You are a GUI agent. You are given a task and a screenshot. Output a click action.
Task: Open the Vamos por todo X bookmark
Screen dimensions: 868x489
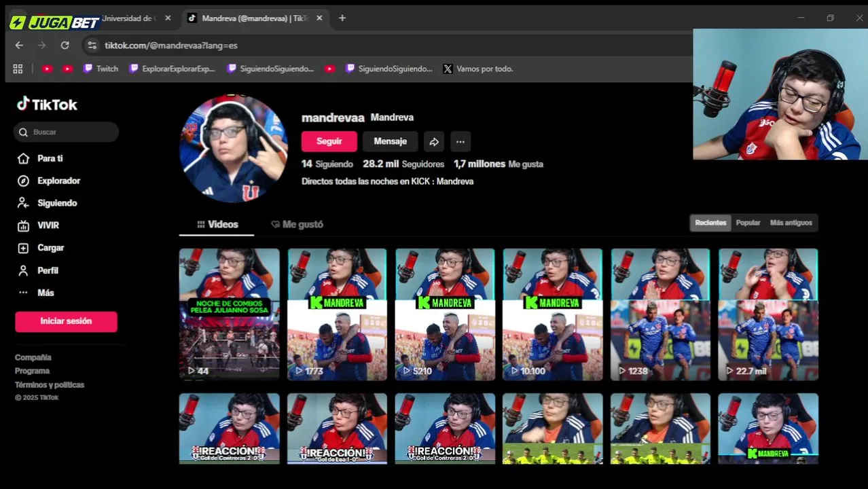point(478,69)
